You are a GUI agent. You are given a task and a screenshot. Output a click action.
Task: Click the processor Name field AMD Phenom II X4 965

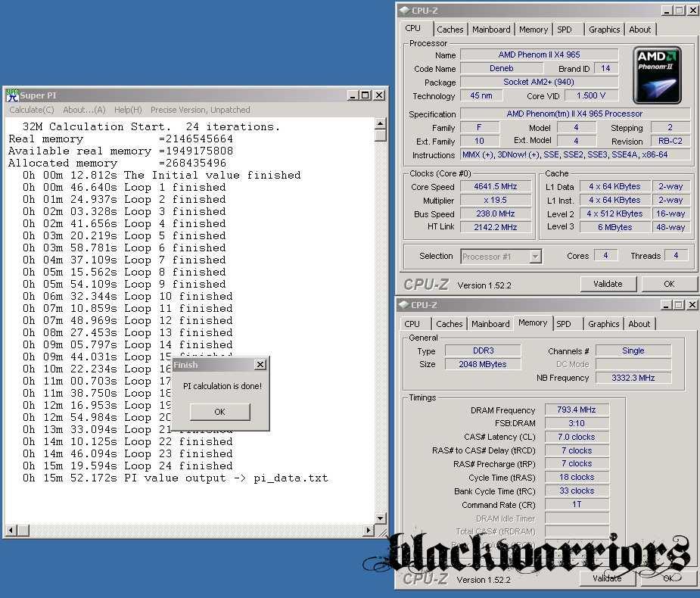[540, 55]
